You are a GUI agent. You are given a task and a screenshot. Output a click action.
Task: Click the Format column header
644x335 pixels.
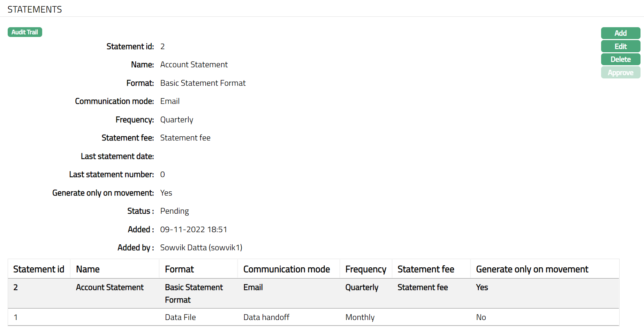click(179, 269)
